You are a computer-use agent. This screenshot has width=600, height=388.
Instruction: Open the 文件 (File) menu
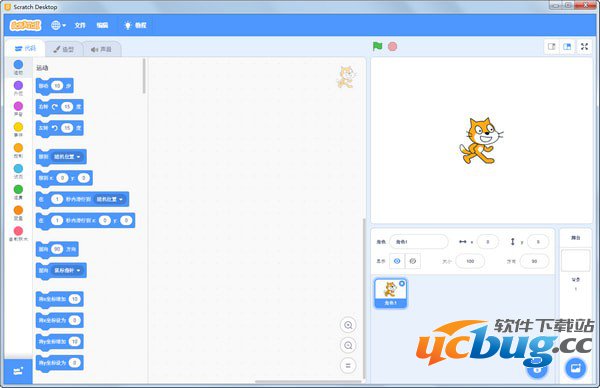(x=80, y=25)
